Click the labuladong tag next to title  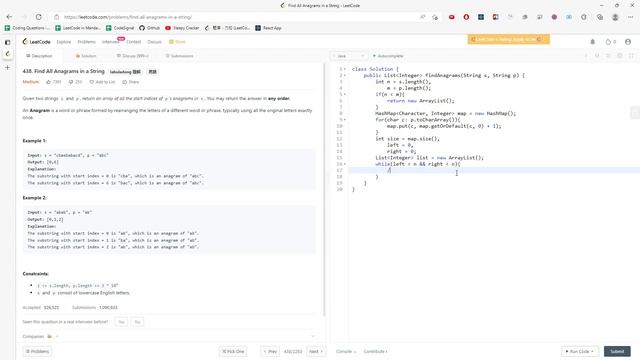click(125, 72)
